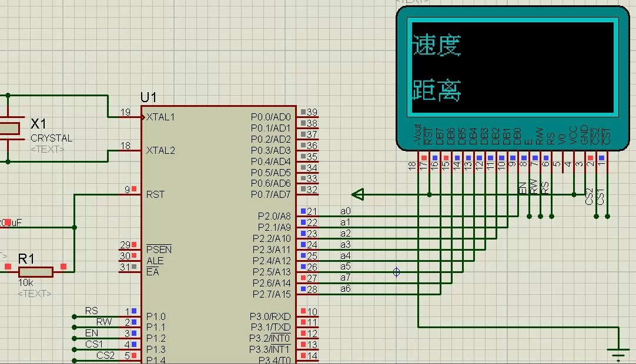636x364 pixels.
Task: Click the RST pin 9 on U1
Action: (x=130, y=190)
